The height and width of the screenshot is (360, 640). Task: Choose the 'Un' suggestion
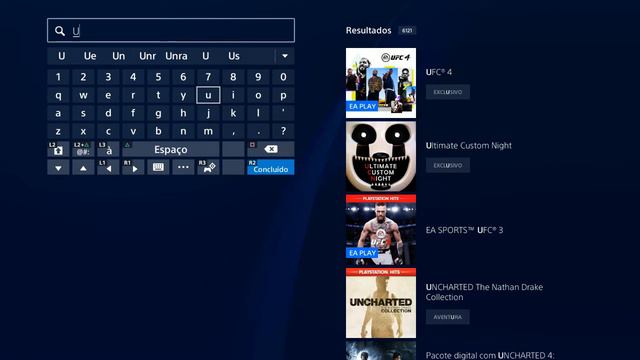pyautogui.click(x=118, y=56)
